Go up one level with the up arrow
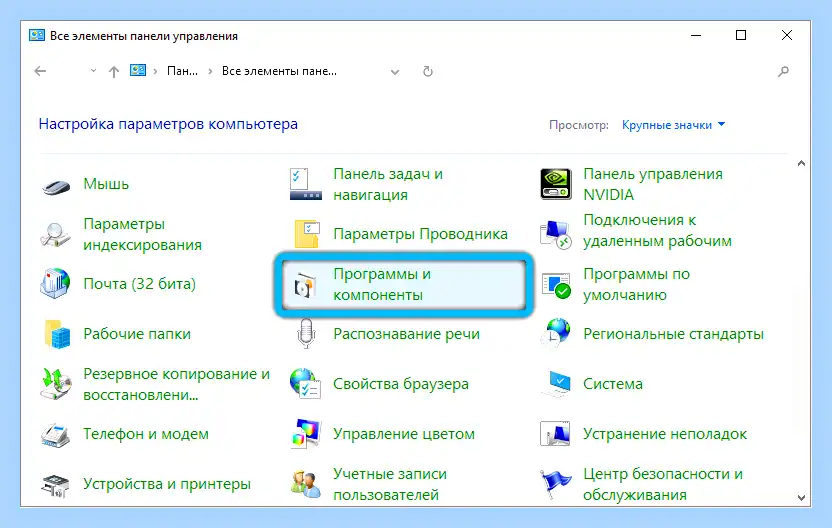The image size is (832, 528). (114, 72)
